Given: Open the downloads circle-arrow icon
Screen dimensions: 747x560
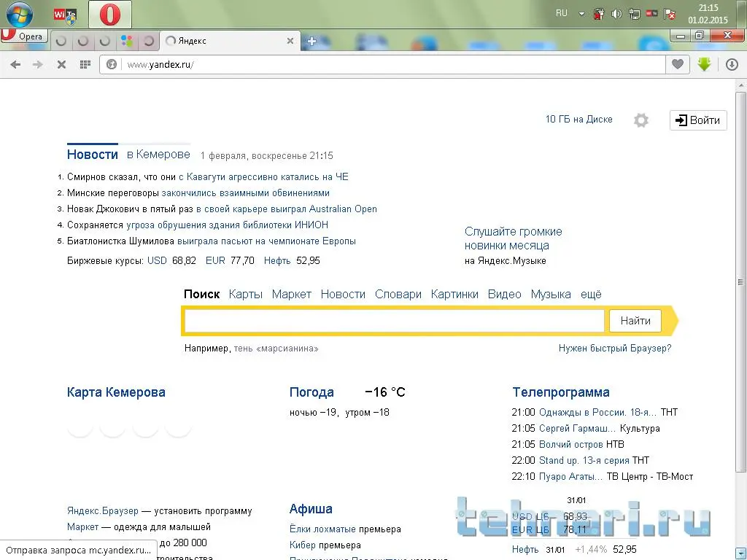Looking at the screenshot, I should click(x=732, y=64).
